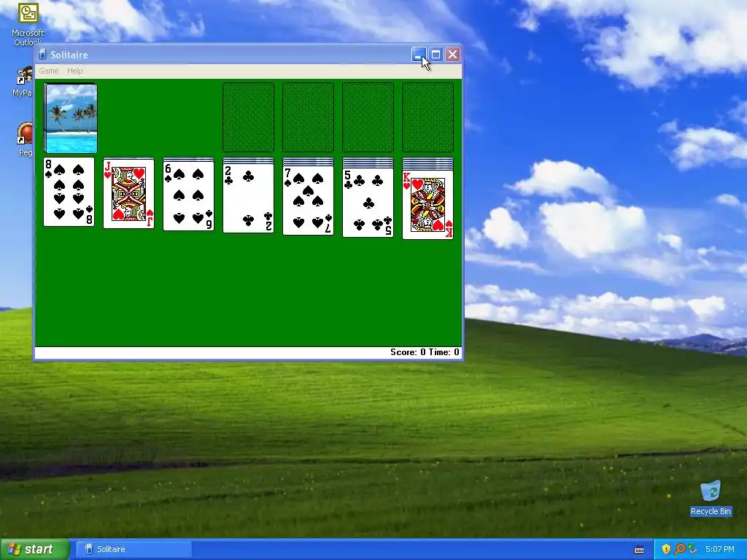The image size is (747, 560).
Task: Pick the King of hearts card
Action: (427, 204)
